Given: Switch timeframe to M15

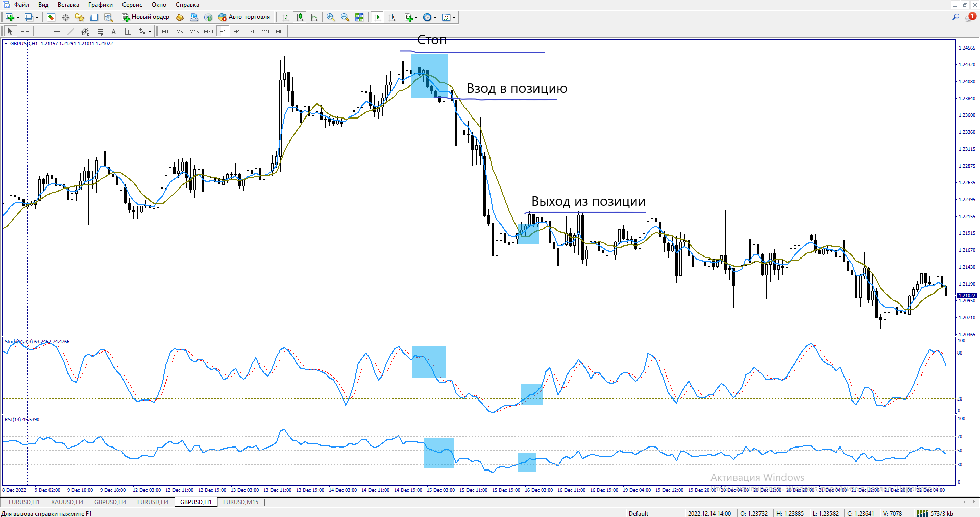Looking at the screenshot, I should pyautogui.click(x=194, y=31).
